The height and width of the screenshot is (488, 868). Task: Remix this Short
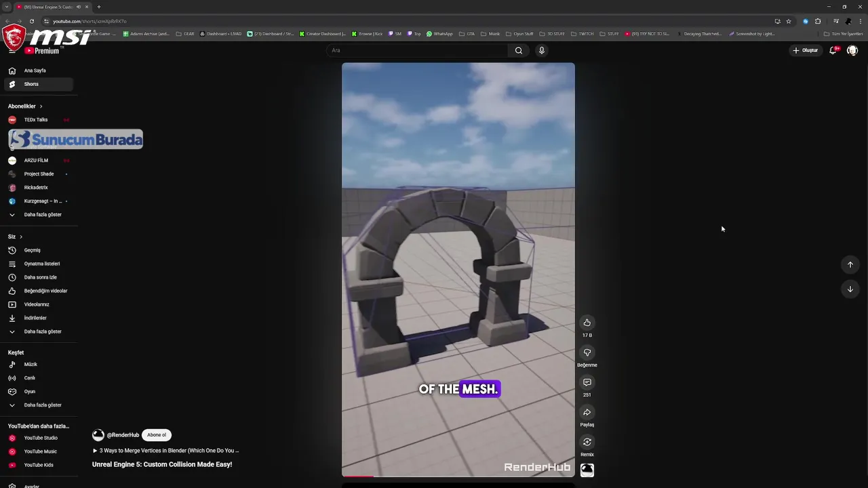(587, 442)
